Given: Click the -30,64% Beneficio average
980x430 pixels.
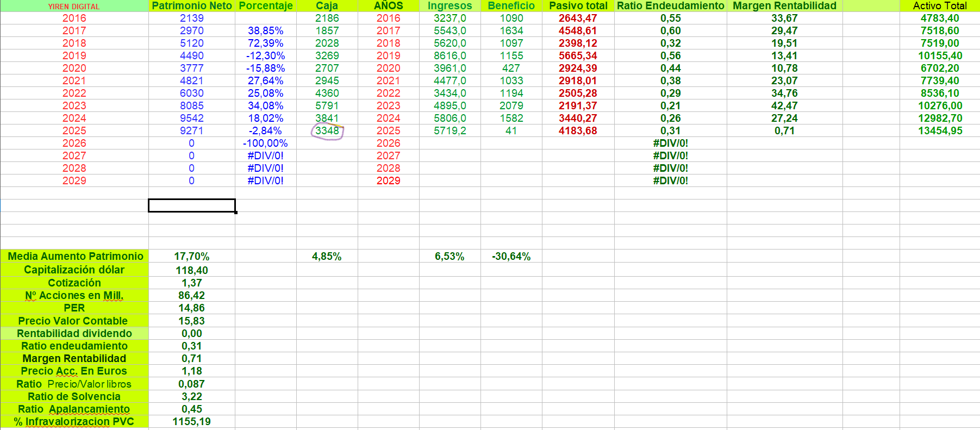Looking at the screenshot, I should [511, 256].
